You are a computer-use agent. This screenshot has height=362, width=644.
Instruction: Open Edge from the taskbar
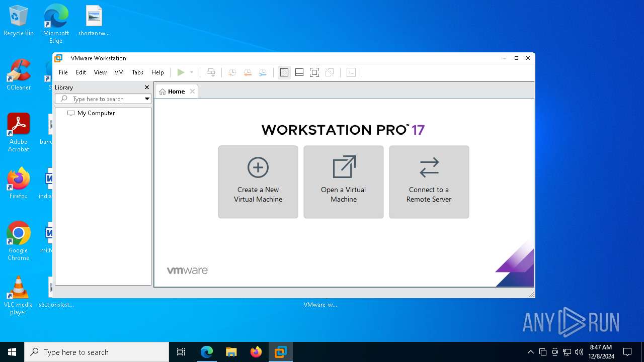(x=207, y=352)
